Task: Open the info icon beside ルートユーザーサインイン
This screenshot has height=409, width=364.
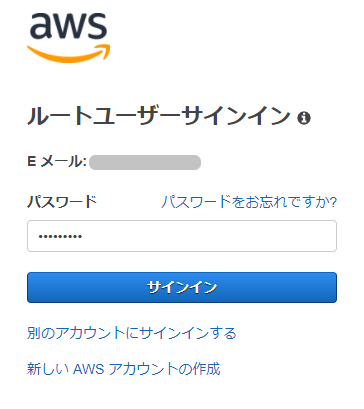Action: click(304, 118)
